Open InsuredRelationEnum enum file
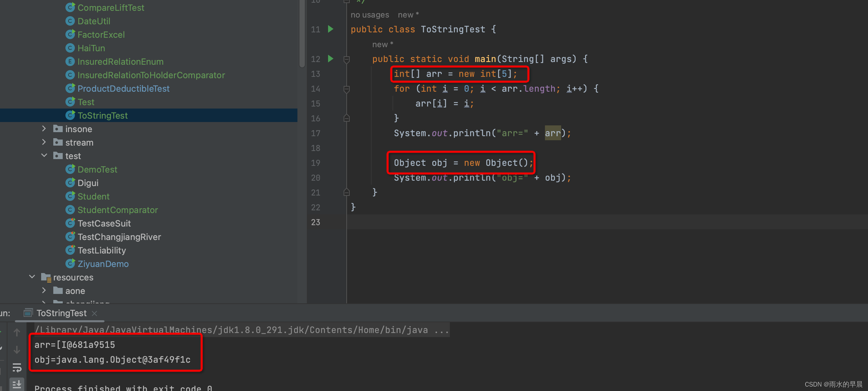The height and width of the screenshot is (391, 868). coord(120,61)
